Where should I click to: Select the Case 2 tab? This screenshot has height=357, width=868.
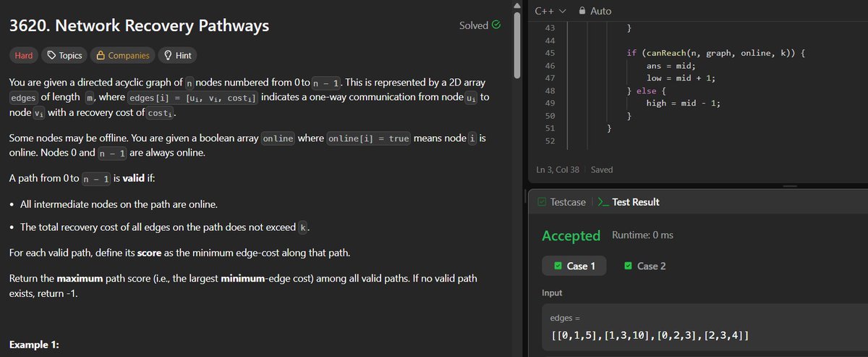(645, 266)
